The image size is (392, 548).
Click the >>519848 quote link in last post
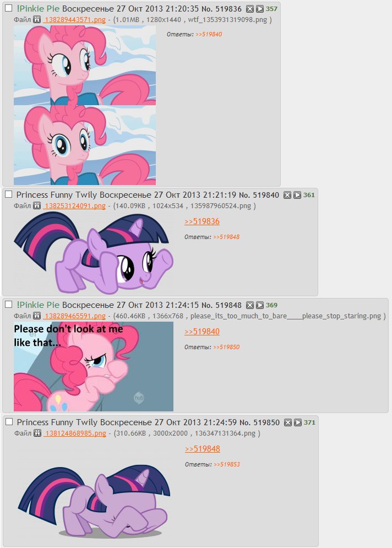click(x=202, y=449)
